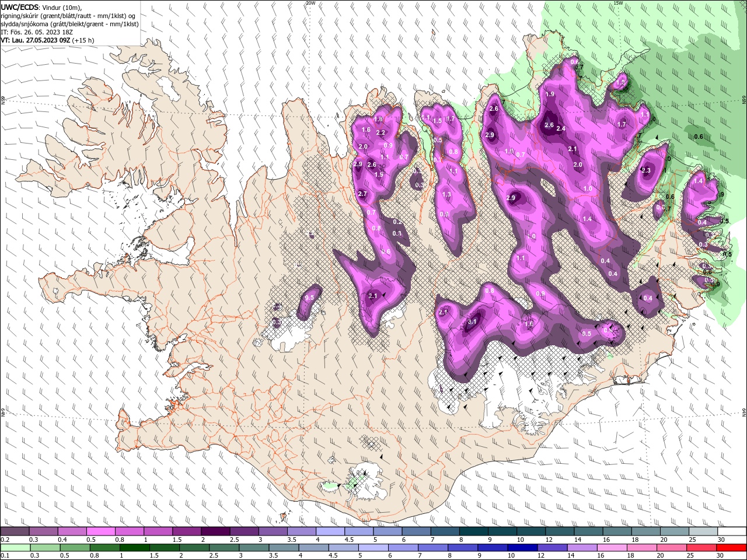Viewport: 747px width, 560px height.
Task: Click the '20W' longitude label
Action: pos(310,3)
